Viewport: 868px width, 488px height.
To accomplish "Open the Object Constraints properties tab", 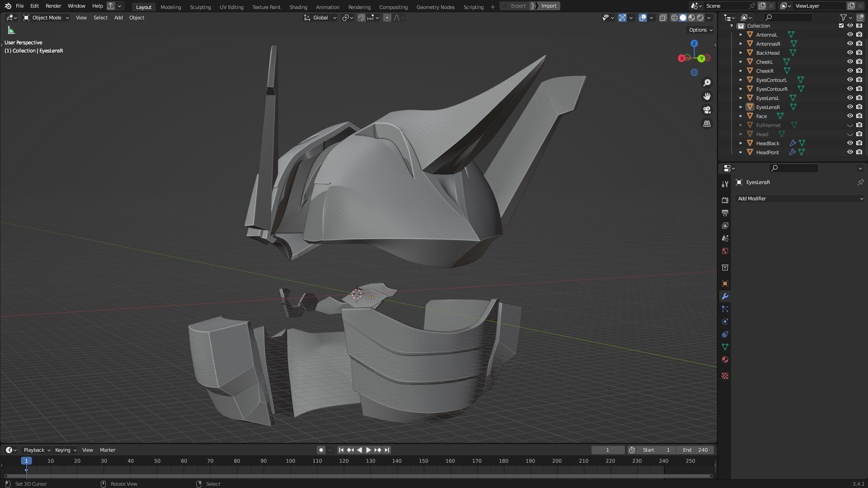I will click(x=725, y=334).
